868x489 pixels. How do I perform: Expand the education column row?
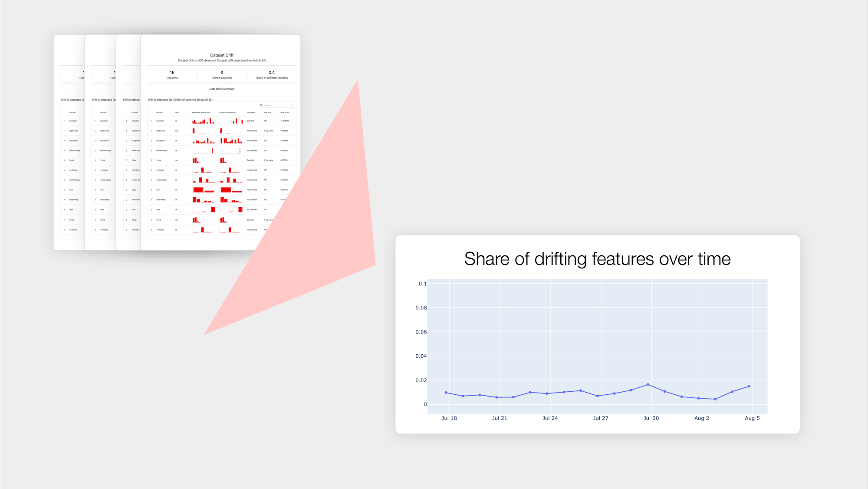click(x=151, y=121)
